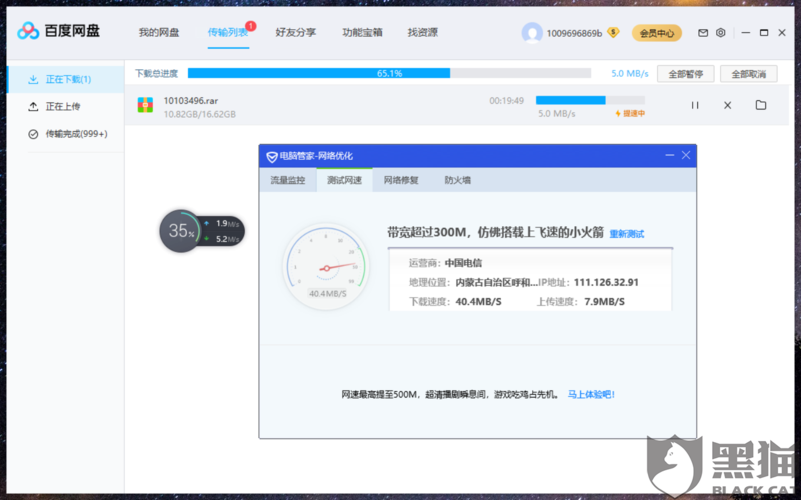Click the 35% floating speed widget
This screenshot has height=500, width=801.
pyautogui.click(x=202, y=231)
